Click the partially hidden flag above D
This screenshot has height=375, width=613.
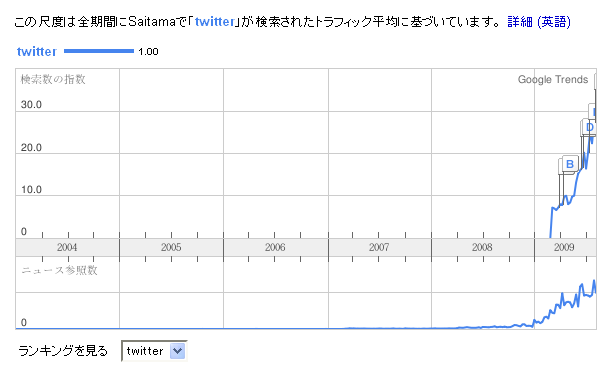pyautogui.click(x=593, y=111)
